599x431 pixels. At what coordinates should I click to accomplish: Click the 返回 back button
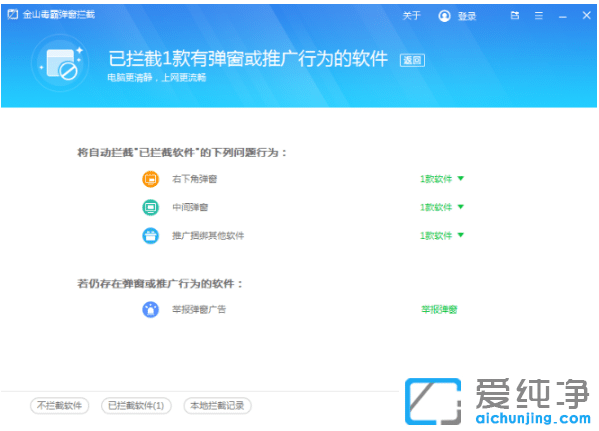click(x=412, y=60)
